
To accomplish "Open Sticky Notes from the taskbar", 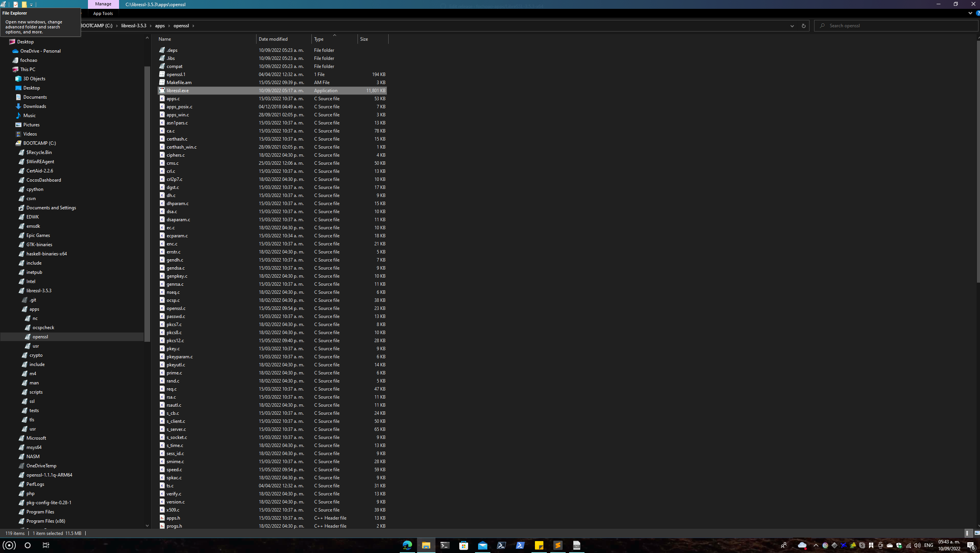I will (539, 545).
